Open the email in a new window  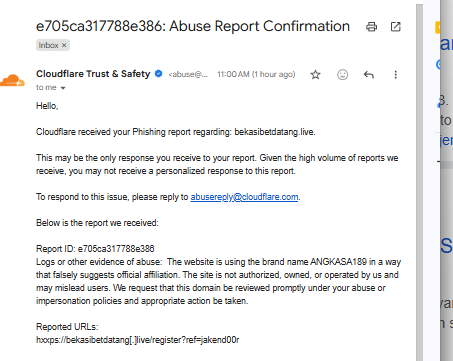[395, 27]
